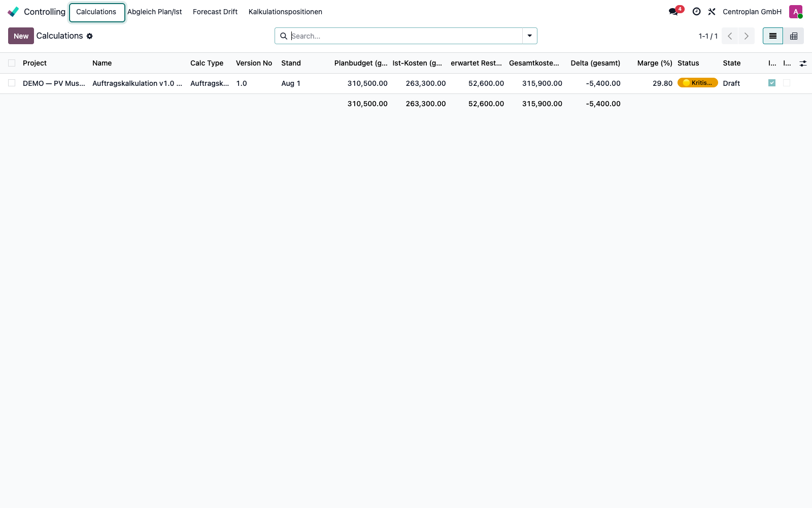Click row Planbudget value 310,500.00
The image size is (812, 508).
(367, 83)
